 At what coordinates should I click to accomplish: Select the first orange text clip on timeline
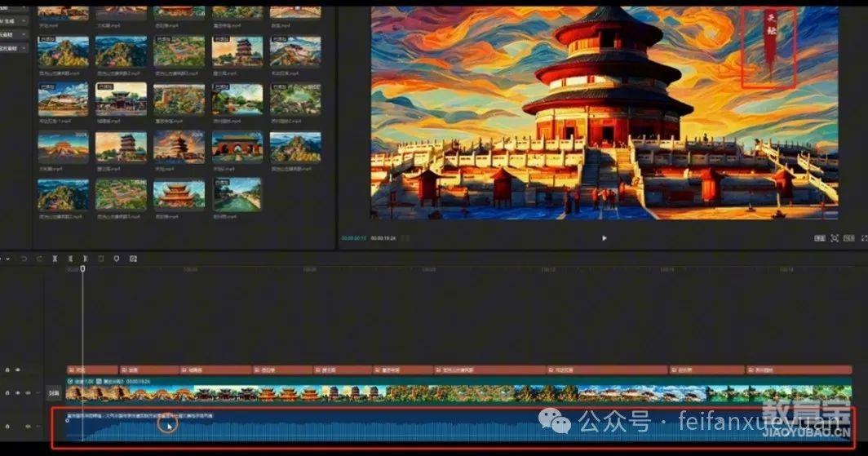[92, 370]
